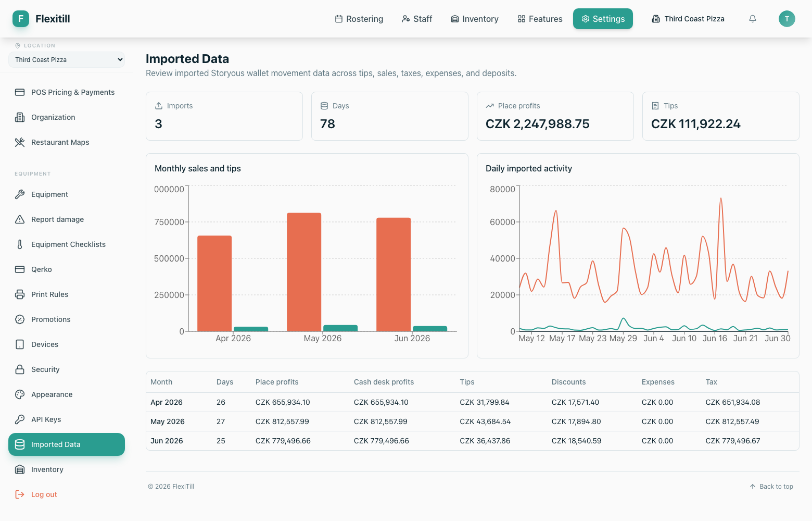The width and height of the screenshot is (812, 521).
Task: Open Inventory from the top navigation
Action: click(x=475, y=19)
